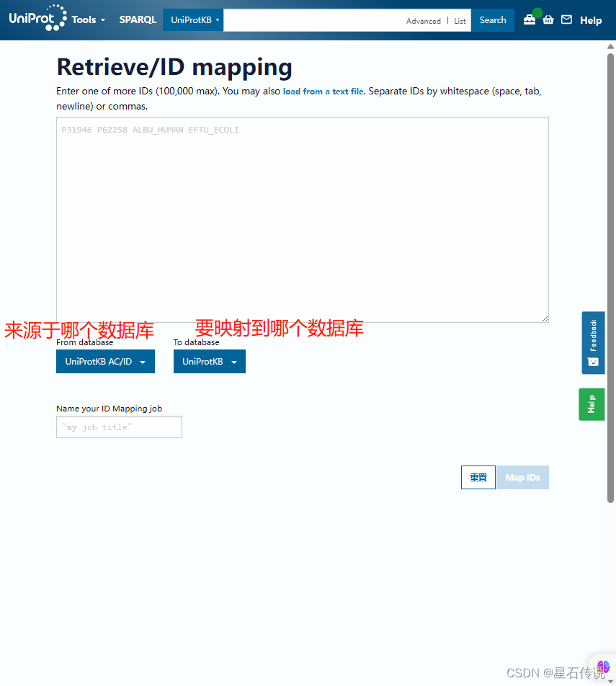Open the To database UniProtKB dropdown

(210, 362)
